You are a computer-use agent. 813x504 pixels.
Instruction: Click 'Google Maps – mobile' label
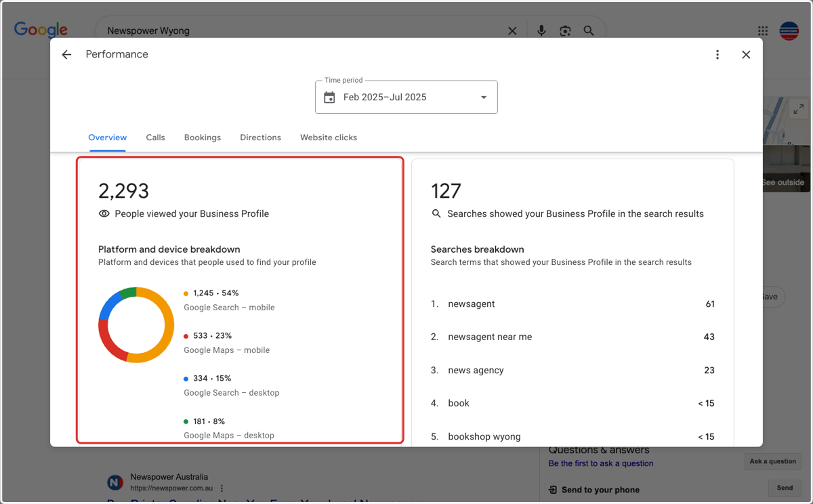[x=226, y=350]
